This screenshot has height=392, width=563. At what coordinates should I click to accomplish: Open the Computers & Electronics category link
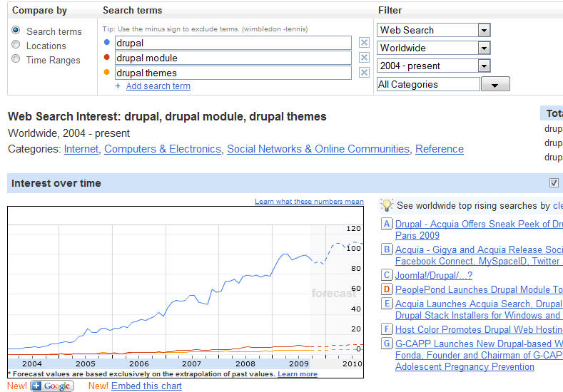click(x=163, y=149)
